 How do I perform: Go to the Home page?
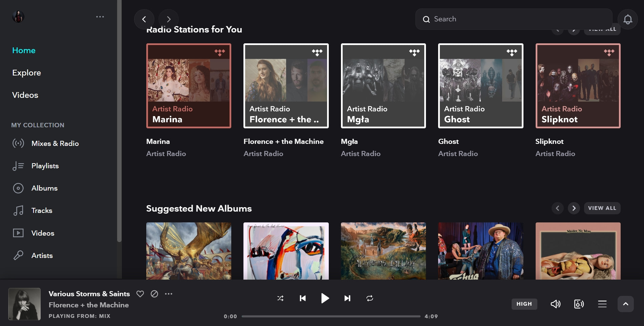tap(24, 50)
